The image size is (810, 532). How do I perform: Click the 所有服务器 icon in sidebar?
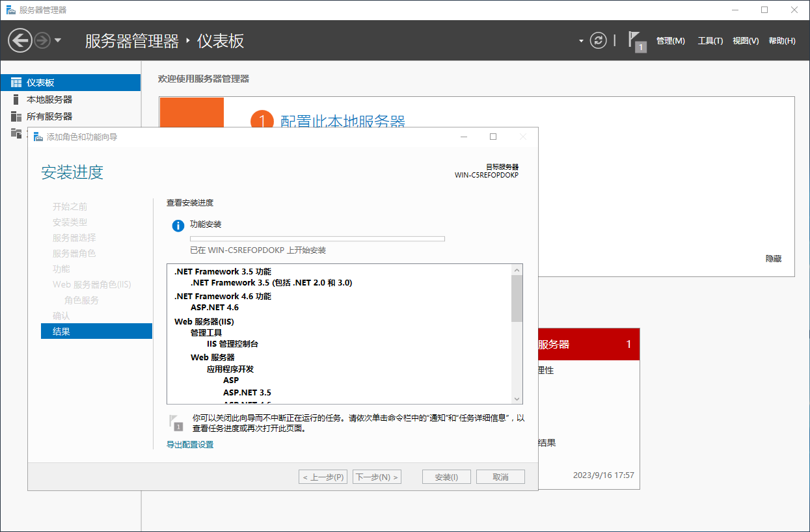tap(16, 116)
